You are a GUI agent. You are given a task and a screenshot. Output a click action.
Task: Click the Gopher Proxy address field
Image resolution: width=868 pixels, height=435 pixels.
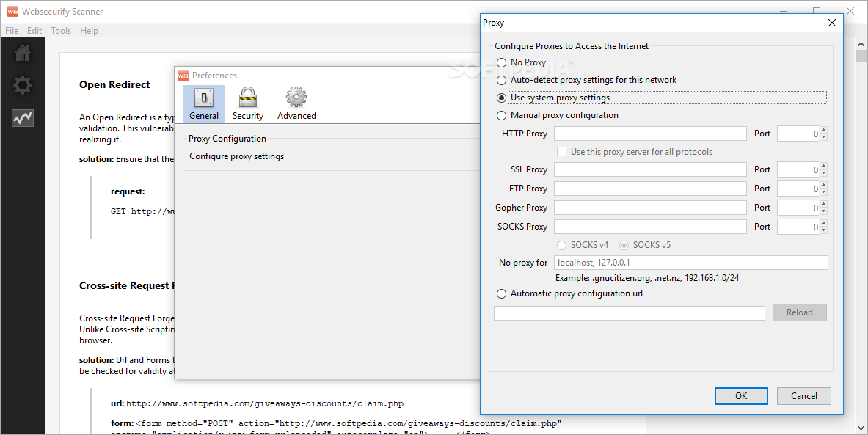pos(650,208)
